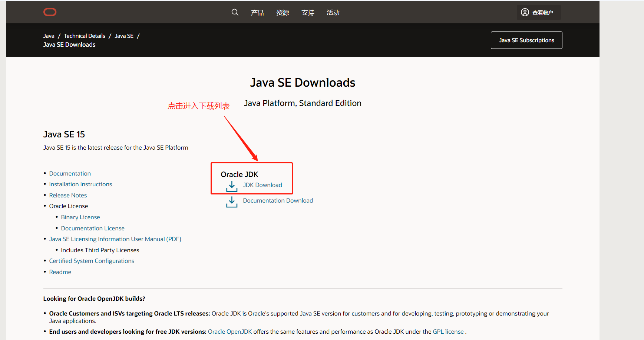Open Java SE Licensing Information User Manual
This screenshot has height=340, width=644.
click(115, 239)
